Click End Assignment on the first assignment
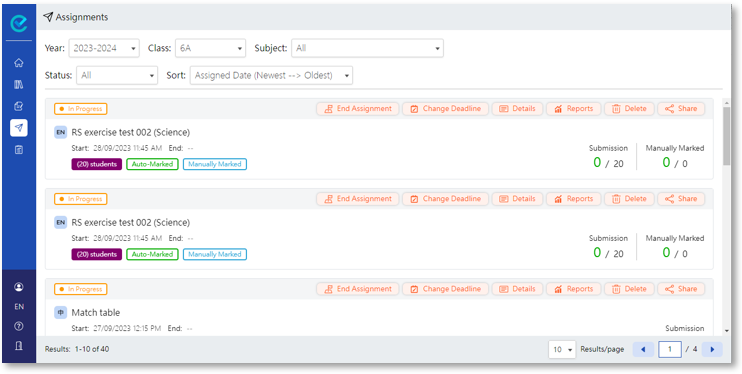The image size is (742, 374). point(358,109)
